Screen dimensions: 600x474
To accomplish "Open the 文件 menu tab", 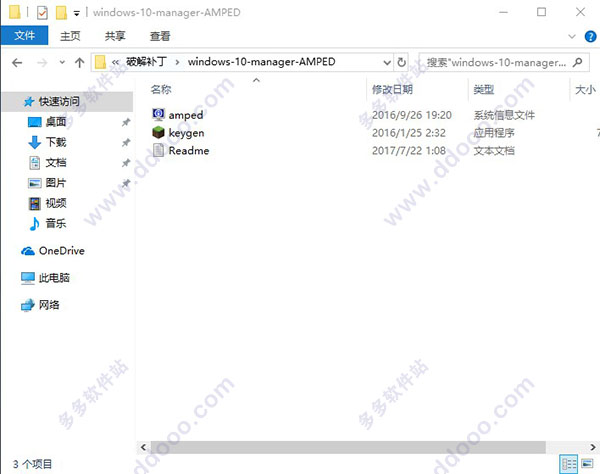I will [x=24, y=36].
